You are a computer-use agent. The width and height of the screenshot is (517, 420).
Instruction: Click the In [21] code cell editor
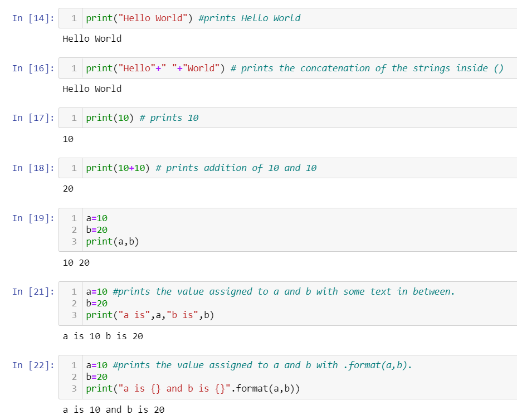pyautogui.click(x=288, y=303)
